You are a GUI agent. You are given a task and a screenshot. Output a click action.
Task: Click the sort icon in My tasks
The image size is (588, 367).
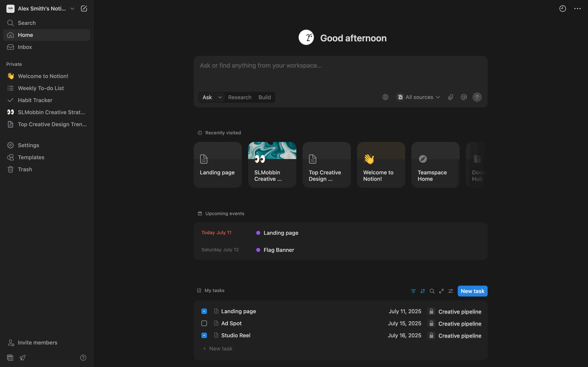[423, 291]
